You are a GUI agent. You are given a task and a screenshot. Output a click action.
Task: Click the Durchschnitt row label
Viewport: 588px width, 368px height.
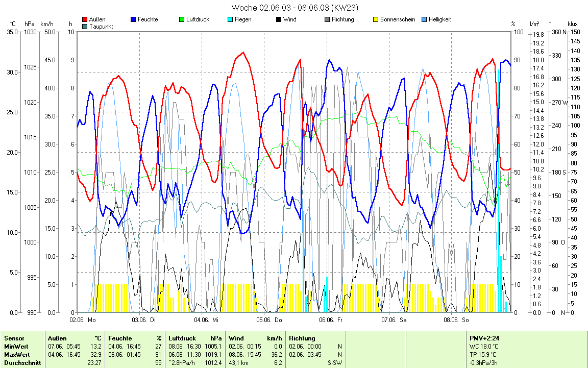tap(20, 363)
